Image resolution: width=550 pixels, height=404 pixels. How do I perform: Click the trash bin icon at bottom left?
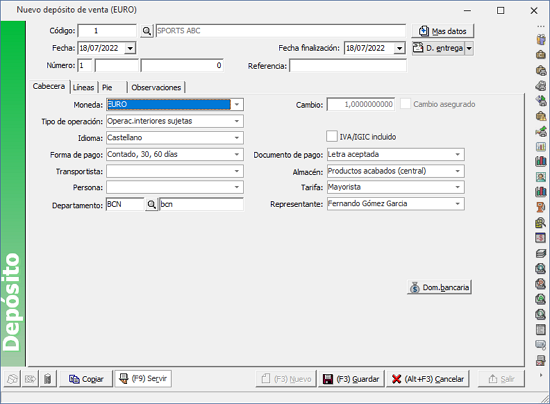48,379
